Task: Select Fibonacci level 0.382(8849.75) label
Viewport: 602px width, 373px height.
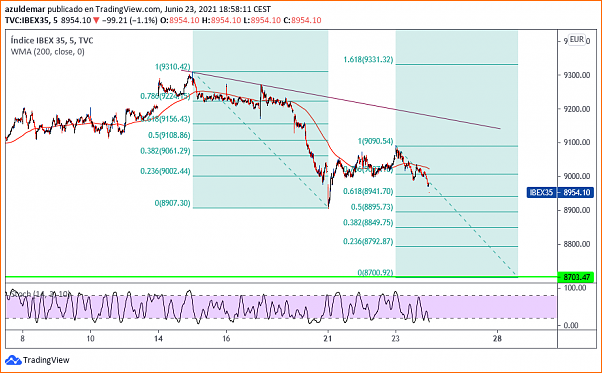Action: 368,223
